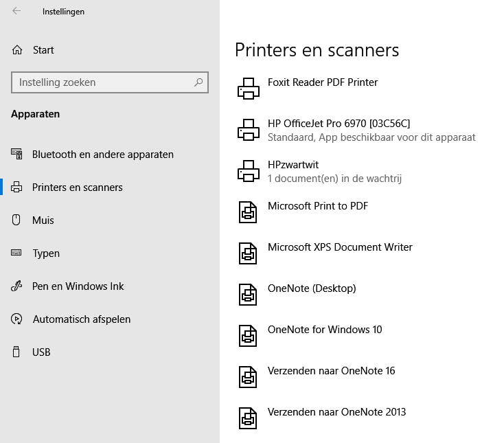
Task: Select Verzenden naar OneNote 16
Action: pyautogui.click(x=331, y=371)
